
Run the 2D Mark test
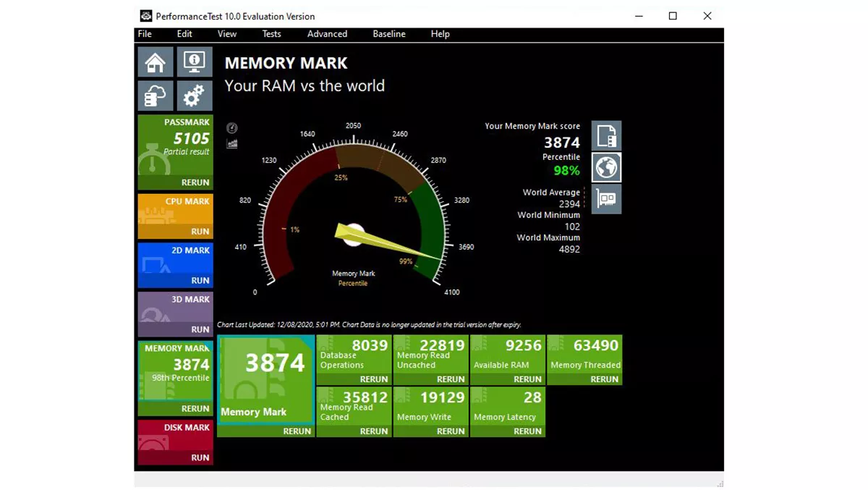200,280
